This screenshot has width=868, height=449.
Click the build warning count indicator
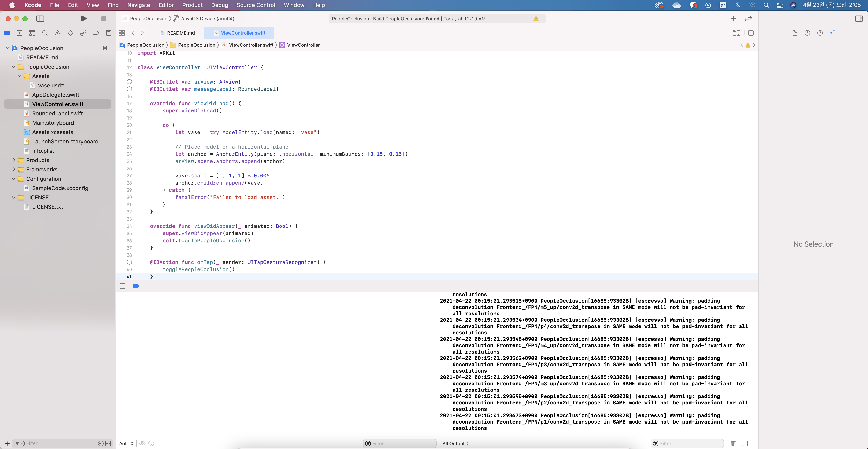tap(538, 18)
